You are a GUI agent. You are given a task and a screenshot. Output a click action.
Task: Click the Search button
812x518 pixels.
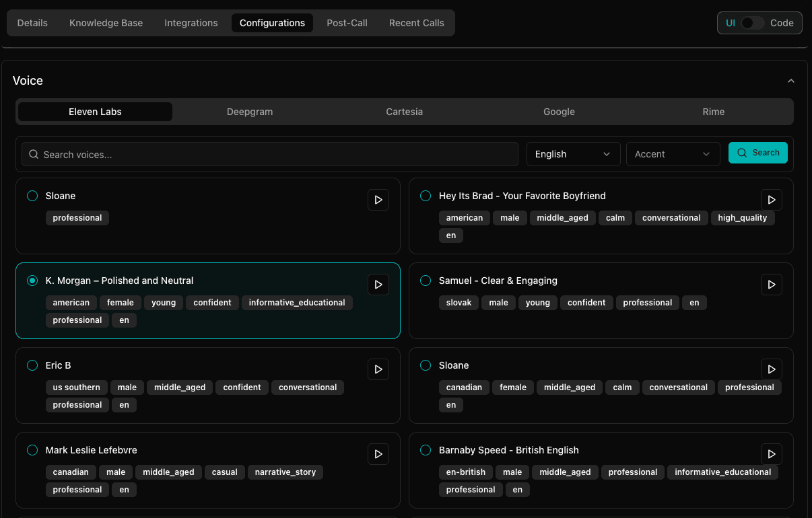758,153
